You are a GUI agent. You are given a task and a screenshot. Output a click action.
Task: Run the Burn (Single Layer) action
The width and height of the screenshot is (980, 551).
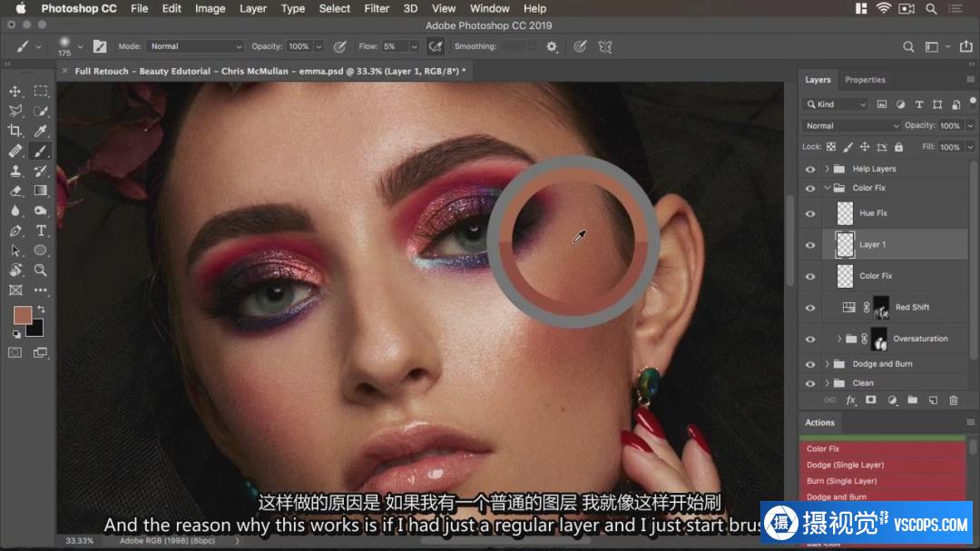[x=883, y=482]
